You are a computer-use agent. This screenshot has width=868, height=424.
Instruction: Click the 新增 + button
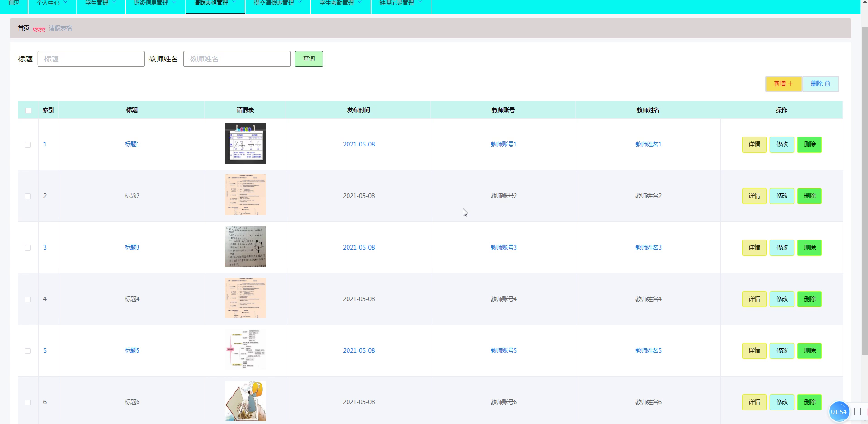783,84
